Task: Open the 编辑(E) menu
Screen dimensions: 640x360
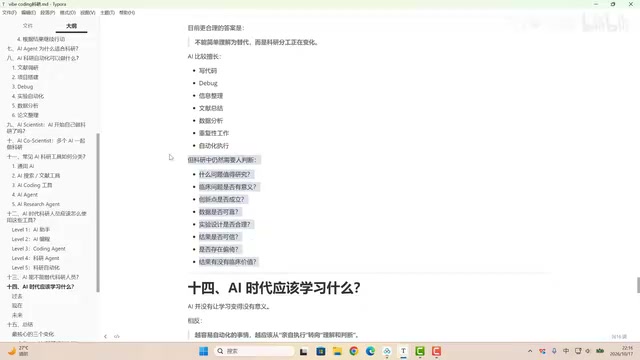Action: (28, 13)
